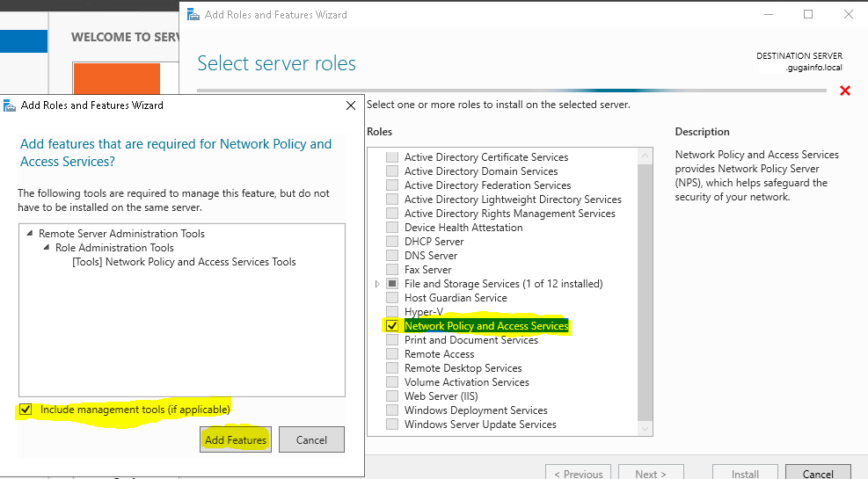This screenshot has height=479, width=868.
Task: Enable the DHCP Server role checkbox
Action: tap(392, 242)
